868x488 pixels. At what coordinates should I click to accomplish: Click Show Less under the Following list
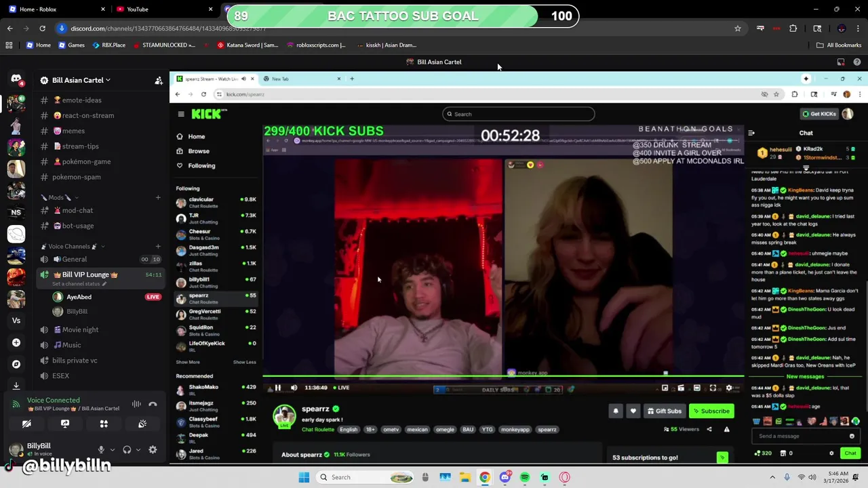(245, 362)
